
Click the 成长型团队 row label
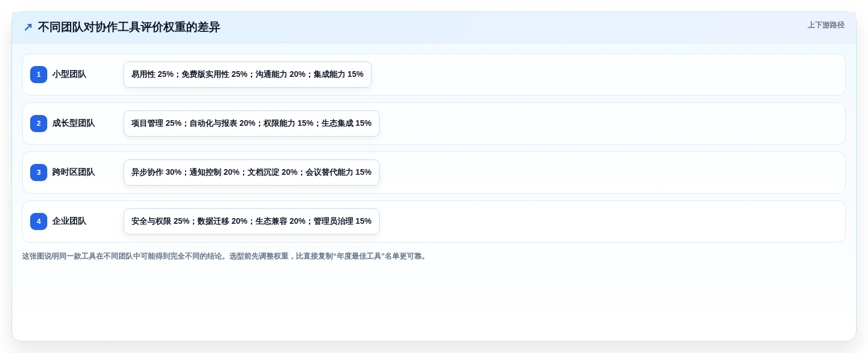pyautogui.click(x=73, y=124)
